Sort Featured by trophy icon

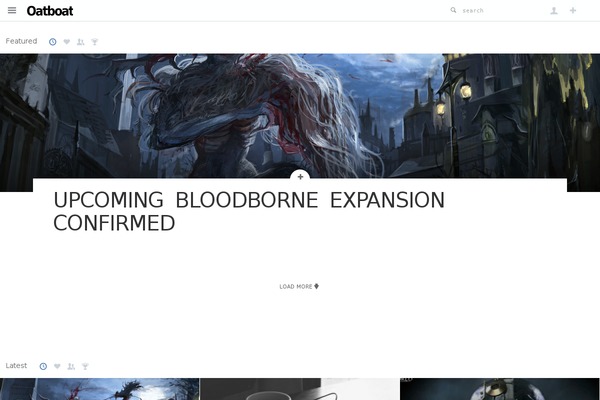coord(95,42)
